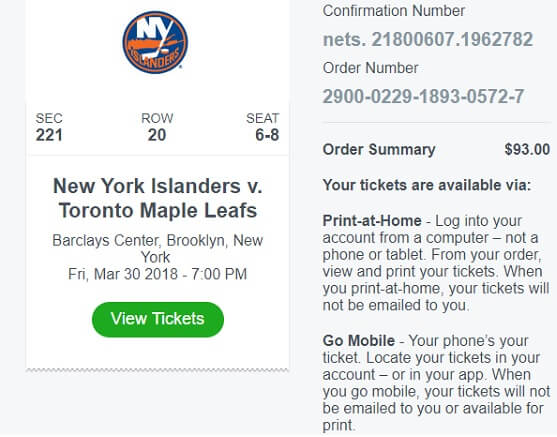The width and height of the screenshot is (557, 437).
Task: Open the green View Tickets button
Action: [158, 319]
